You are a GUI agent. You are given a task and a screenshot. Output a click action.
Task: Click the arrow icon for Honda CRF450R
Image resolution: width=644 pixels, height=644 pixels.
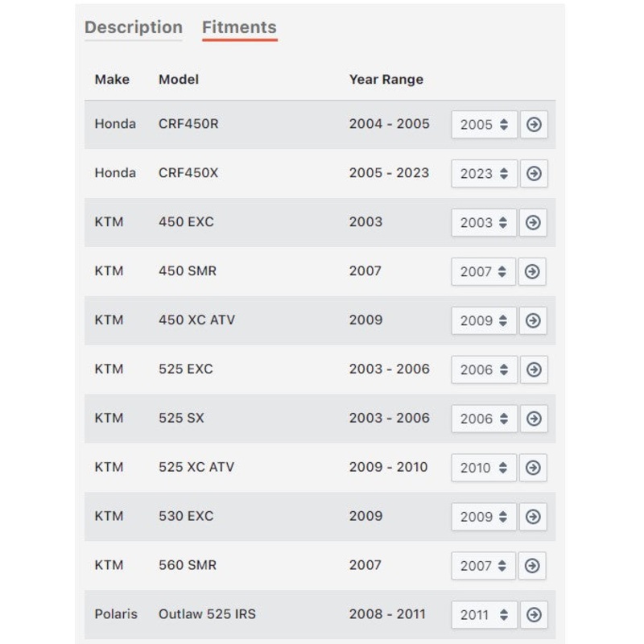[534, 125]
